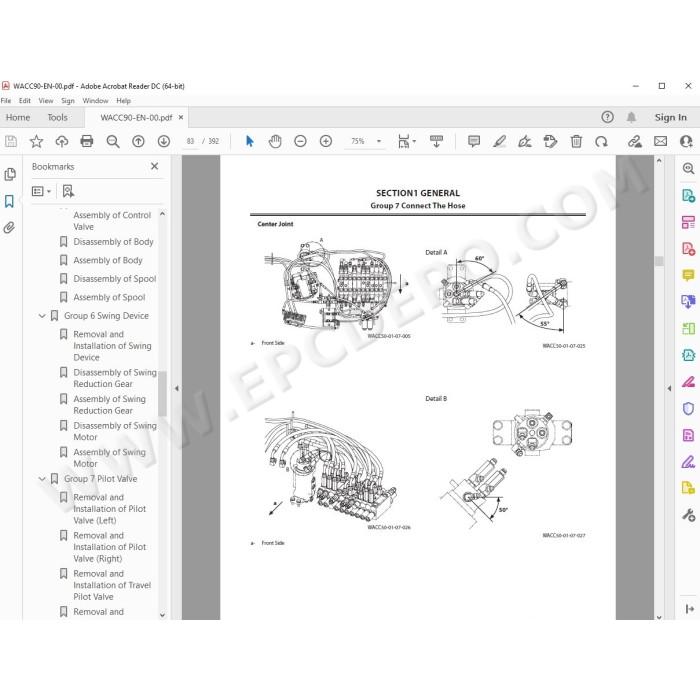
Task: Click the scrolling mode icon
Action: tap(436, 142)
